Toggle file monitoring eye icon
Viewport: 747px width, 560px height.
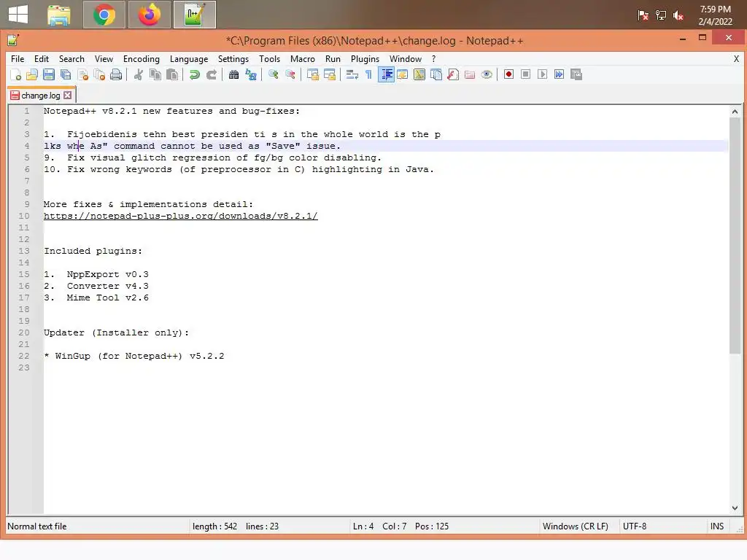487,75
